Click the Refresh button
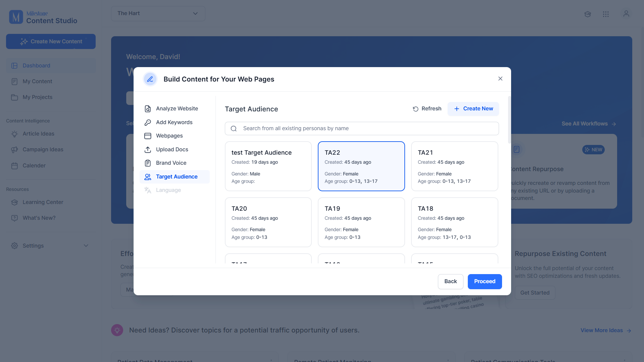The image size is (644, 362). tap(427, 109)
